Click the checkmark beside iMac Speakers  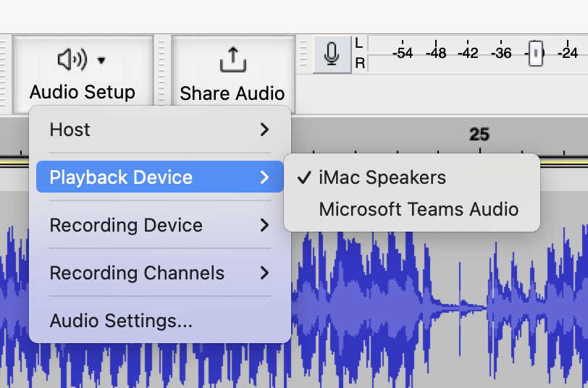304,177
